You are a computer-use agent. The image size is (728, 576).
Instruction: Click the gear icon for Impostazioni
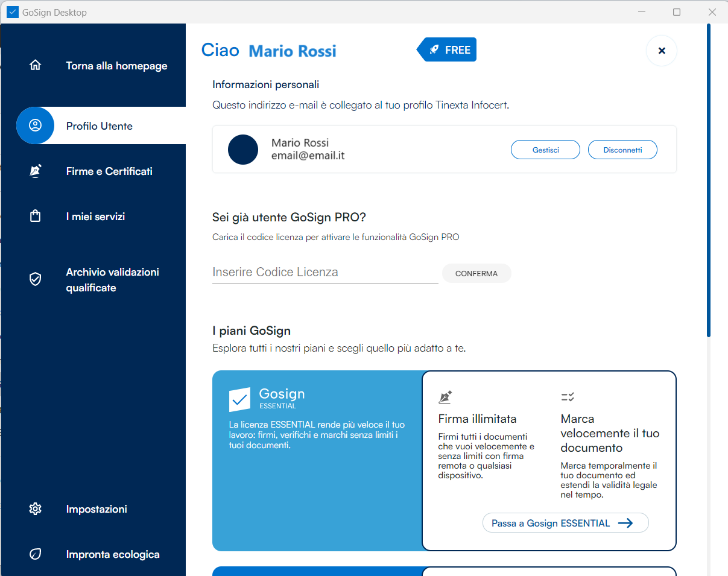click(x=36, y=509)
